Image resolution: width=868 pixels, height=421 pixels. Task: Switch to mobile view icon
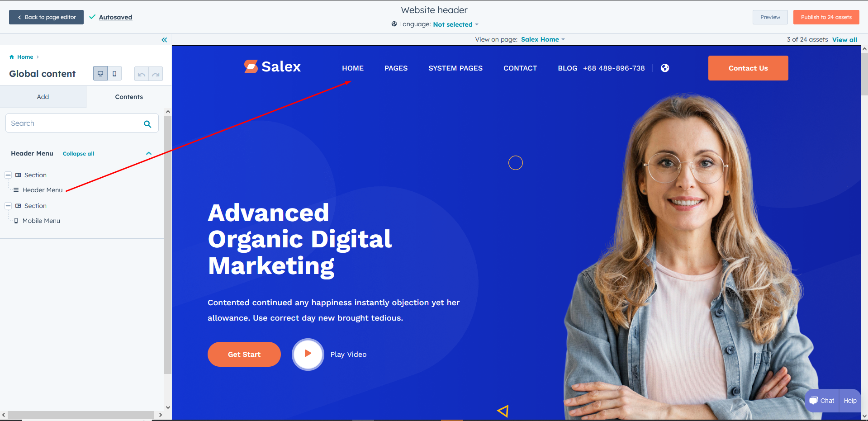pos(114,74)
